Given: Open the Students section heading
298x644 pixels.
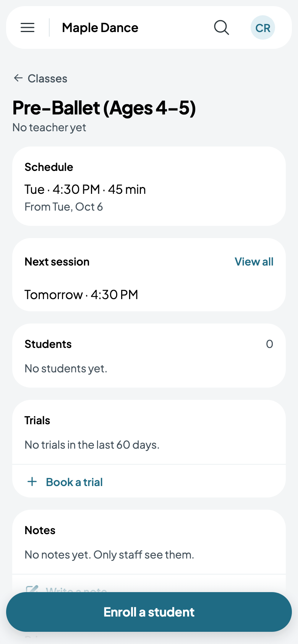Looking at the screenshot, I should coord(48,344).
